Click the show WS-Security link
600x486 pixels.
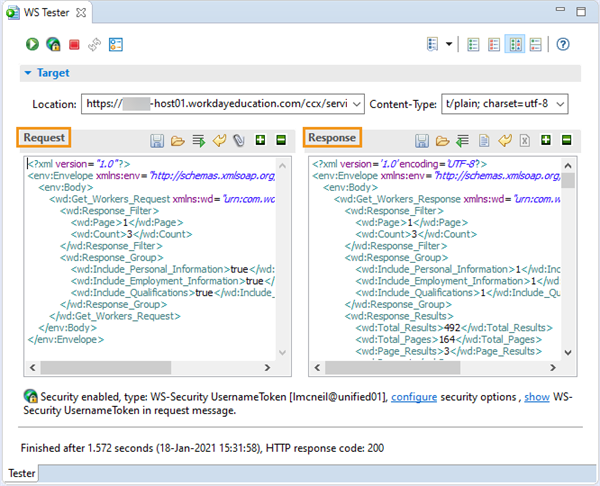click(x=537, y=397)
